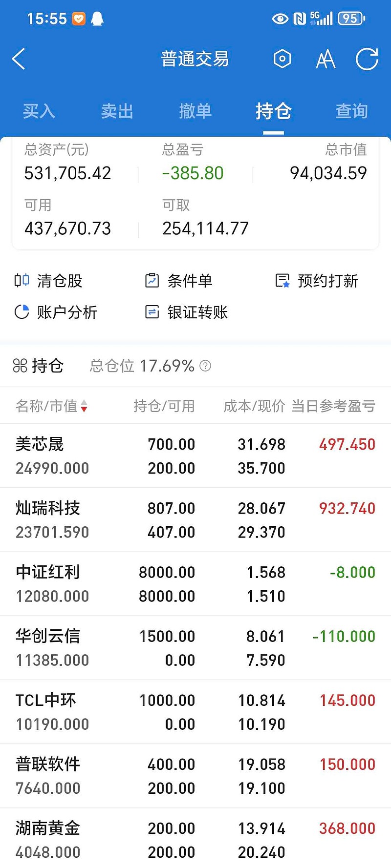
Task: Tap the 银证转账 icon
Action: click(x=152, y=311)
